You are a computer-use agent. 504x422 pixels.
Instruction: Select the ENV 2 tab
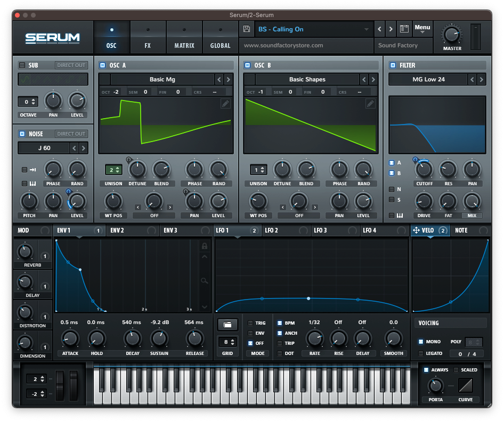point(125,230)
